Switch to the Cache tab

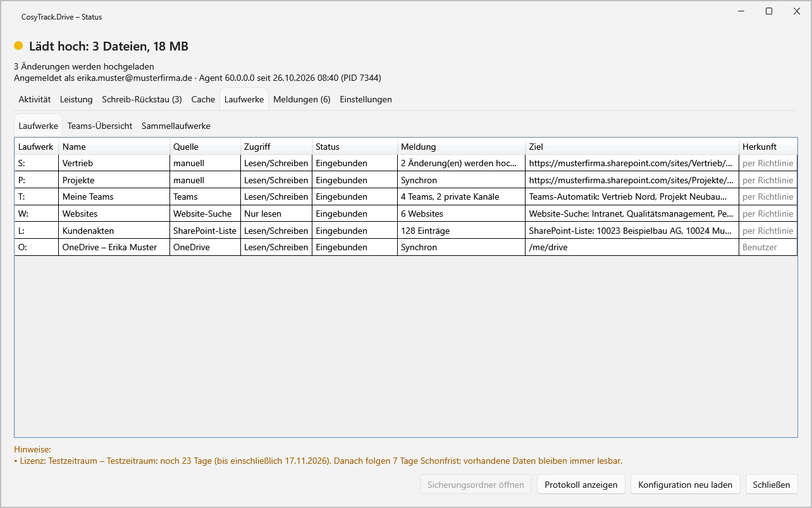203,99
